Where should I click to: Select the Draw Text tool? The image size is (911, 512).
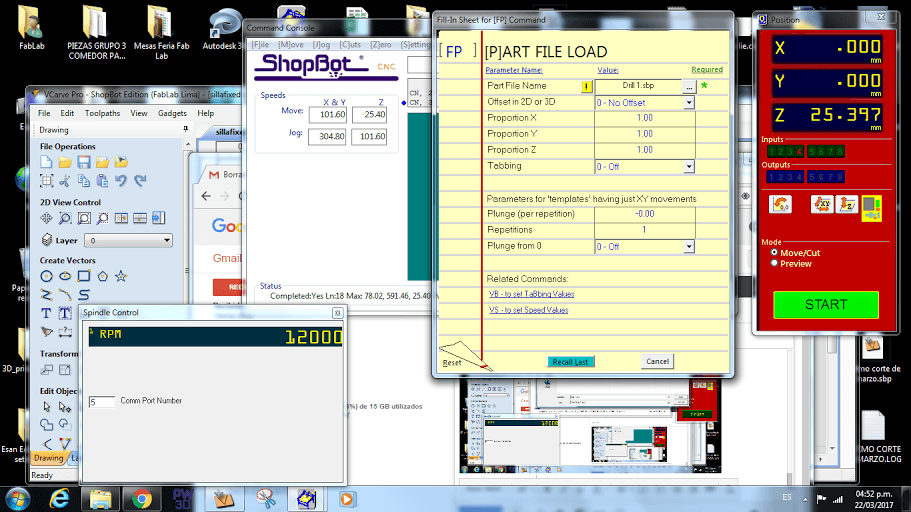[x=46, y=313]
